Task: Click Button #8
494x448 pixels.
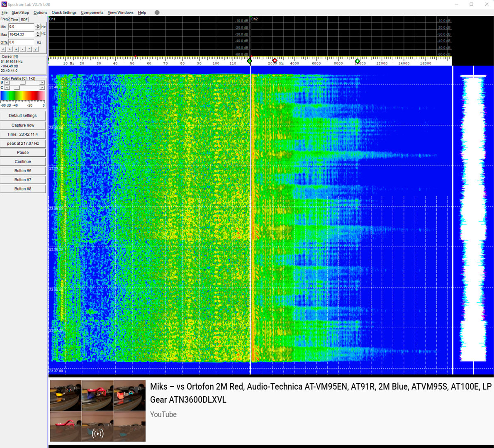Action: tap(23, 189)
